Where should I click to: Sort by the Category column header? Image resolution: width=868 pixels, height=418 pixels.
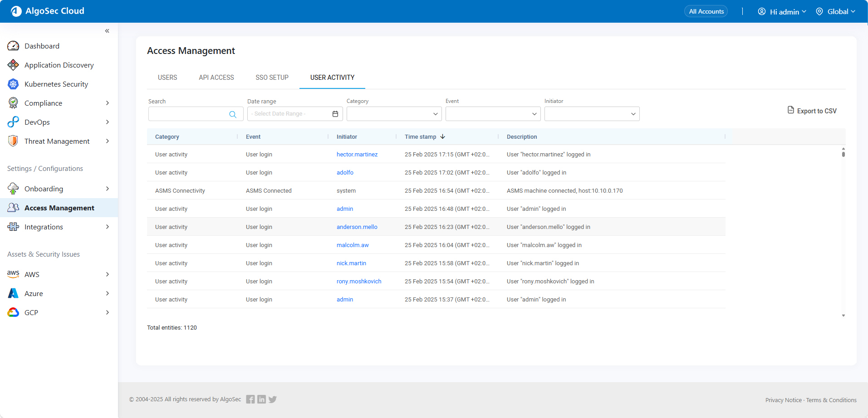pos(167,136)
